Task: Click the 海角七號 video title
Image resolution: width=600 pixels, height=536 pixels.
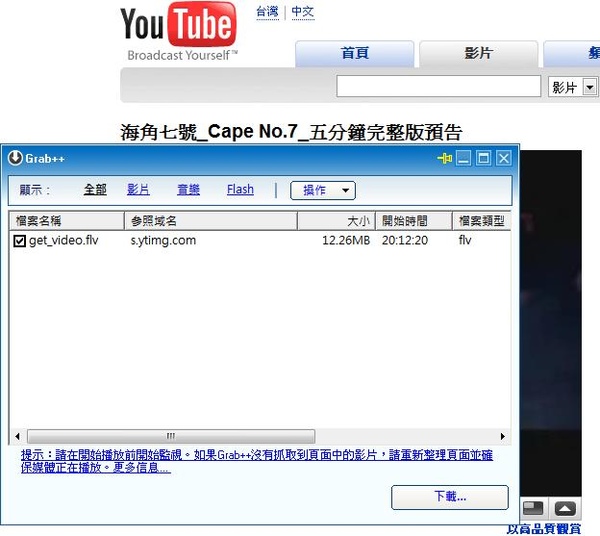Action: (x=292, y=132)
